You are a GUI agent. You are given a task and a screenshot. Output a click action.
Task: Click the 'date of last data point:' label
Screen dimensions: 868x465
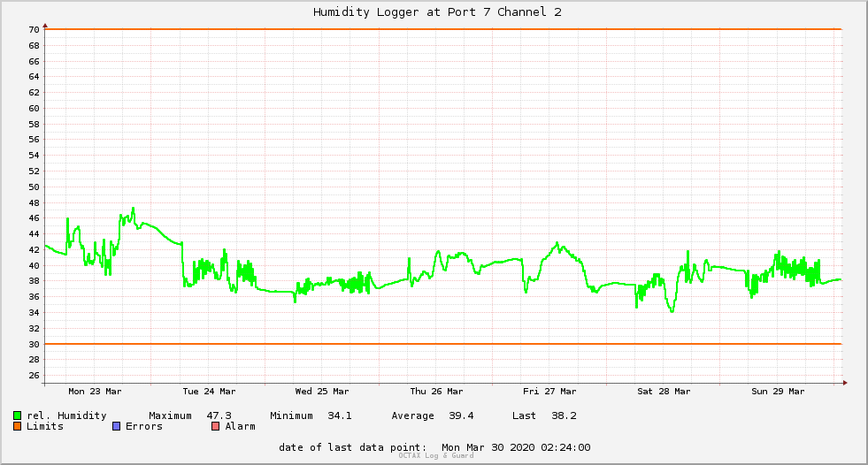tap(353, 447)
